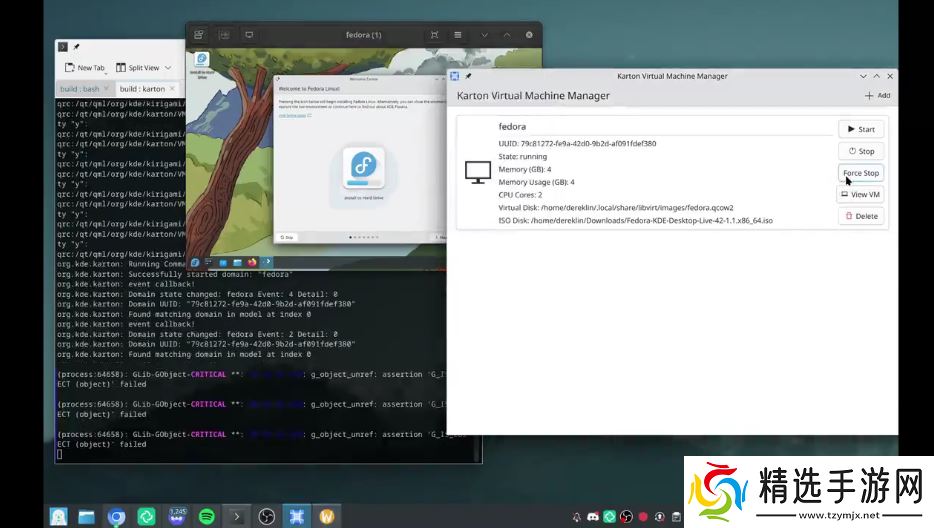Switch to the 'build : bash' tab
The image size is (934, 528).
[x=82, y=89]
